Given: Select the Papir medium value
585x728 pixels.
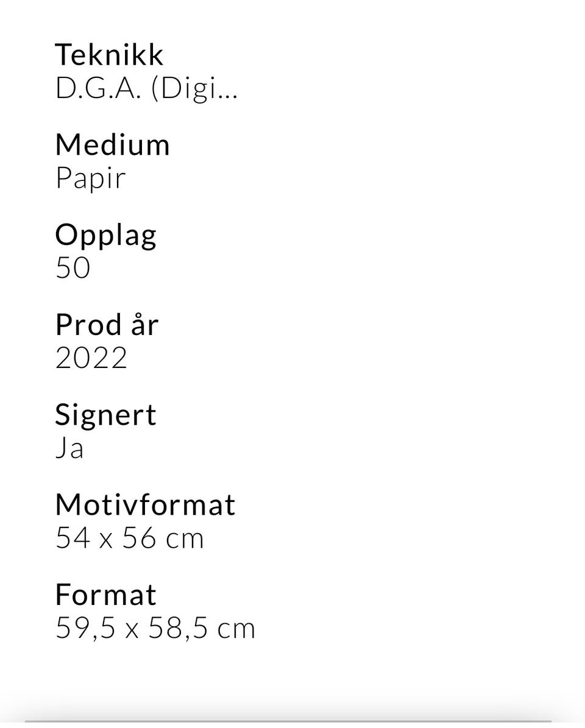Looking at the screenshot, I should (x=91, y=178).
